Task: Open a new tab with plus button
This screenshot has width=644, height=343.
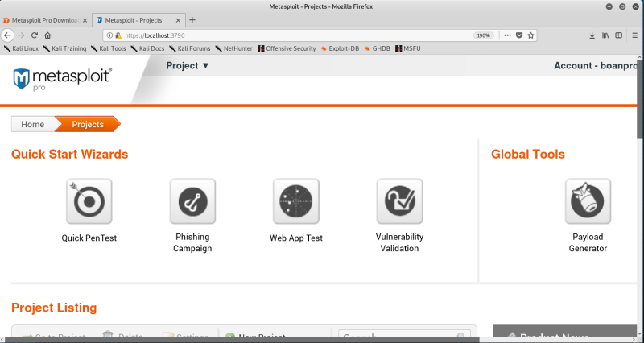Action: pyautogui.click(x=192, y=19)
